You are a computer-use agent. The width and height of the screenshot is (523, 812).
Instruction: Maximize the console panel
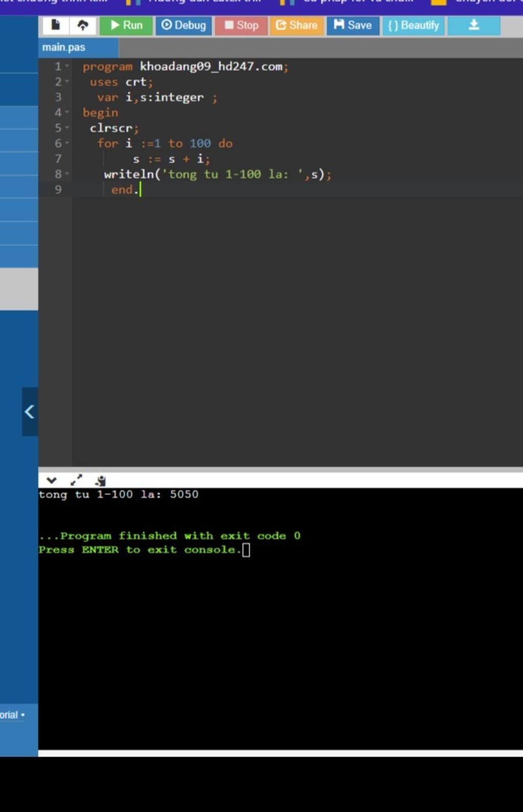coord(76,480)
